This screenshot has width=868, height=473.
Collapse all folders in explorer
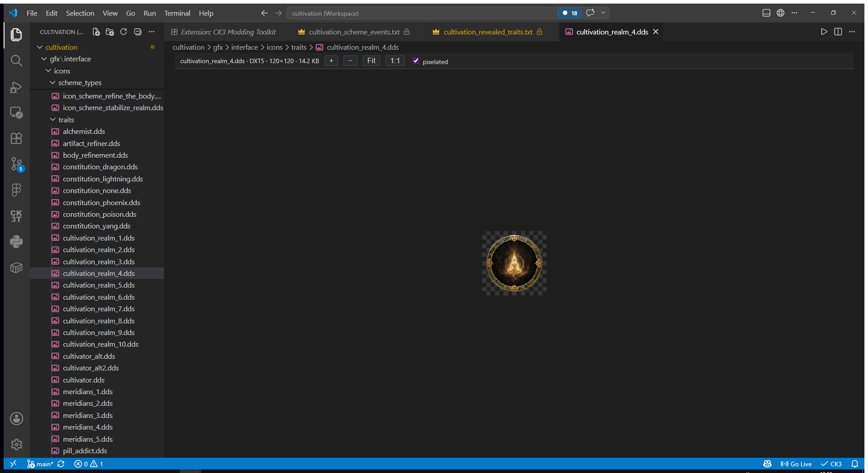138,32
